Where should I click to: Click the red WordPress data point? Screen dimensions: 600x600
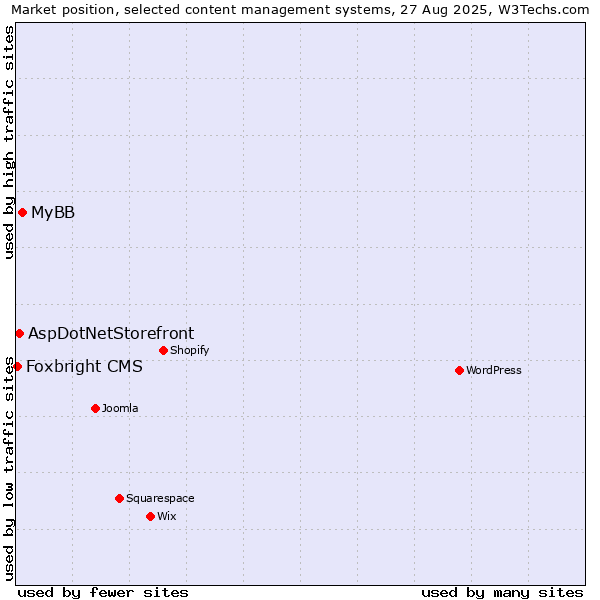click(x=460, y=370)
